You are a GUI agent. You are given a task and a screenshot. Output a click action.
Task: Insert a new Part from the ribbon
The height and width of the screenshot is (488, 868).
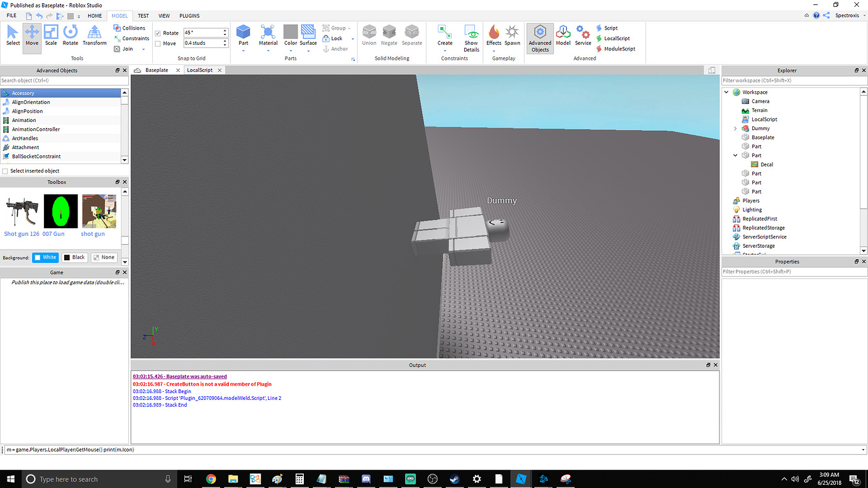click(x=243, y=36)
